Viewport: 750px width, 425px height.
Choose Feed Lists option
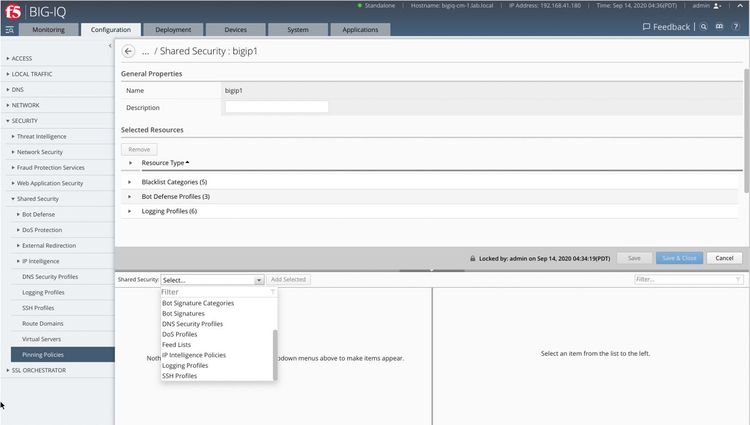pos(176,345)
